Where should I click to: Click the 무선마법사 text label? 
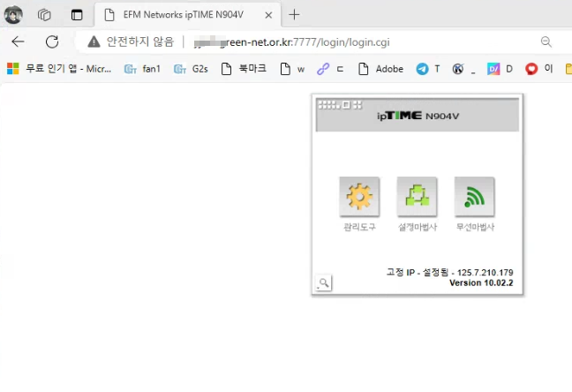(x=475, y=227)
